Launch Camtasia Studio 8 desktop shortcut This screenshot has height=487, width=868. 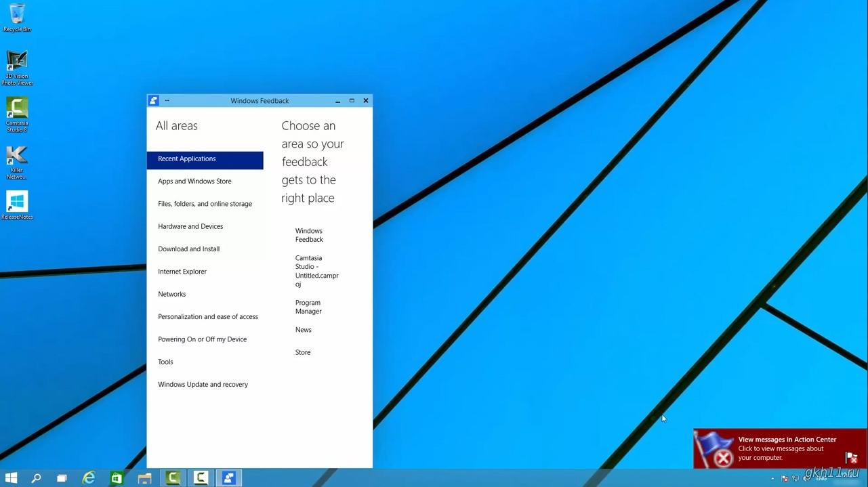point(17,114)
